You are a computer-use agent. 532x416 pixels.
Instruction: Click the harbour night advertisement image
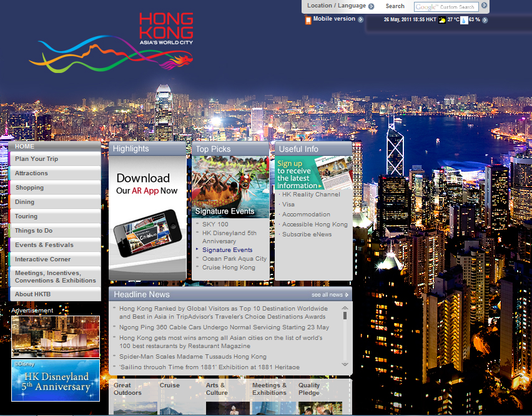click(56, 337)
